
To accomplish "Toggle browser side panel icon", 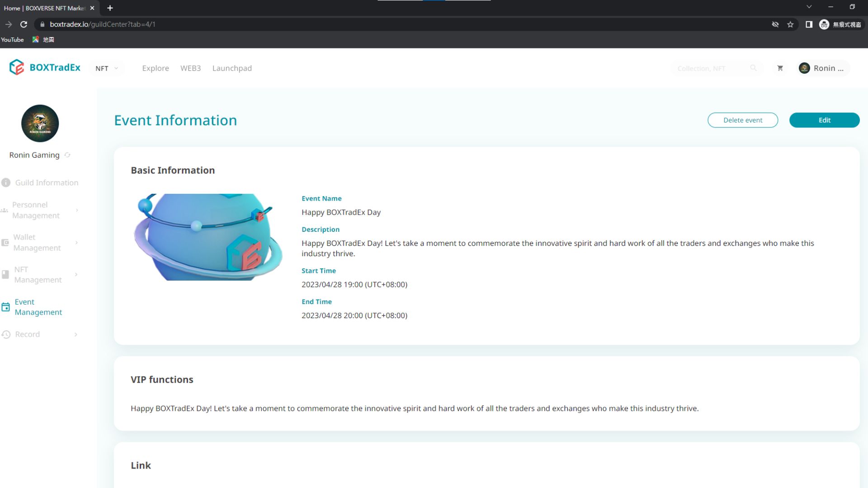I will pos(809,24).
